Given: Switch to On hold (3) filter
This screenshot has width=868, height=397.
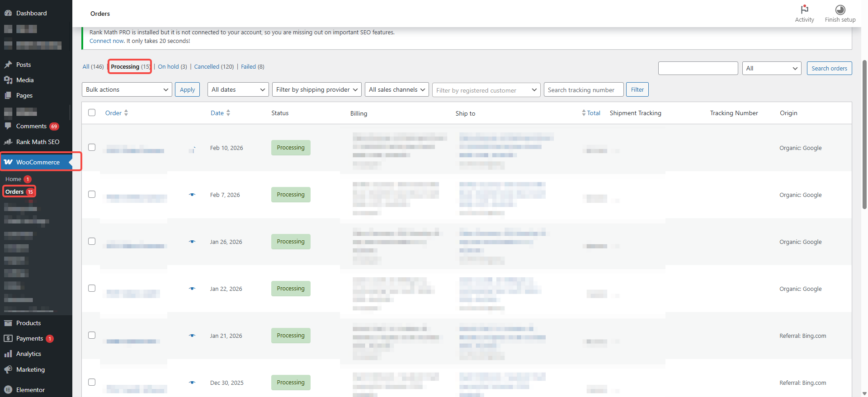Looking at the screenshot, I should click(x=172, y=66).
